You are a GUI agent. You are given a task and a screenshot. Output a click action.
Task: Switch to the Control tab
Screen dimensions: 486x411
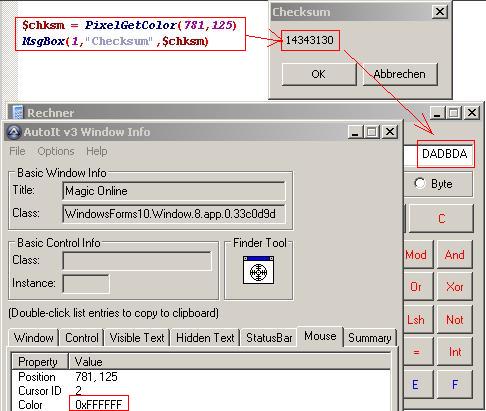pos(82,338)
